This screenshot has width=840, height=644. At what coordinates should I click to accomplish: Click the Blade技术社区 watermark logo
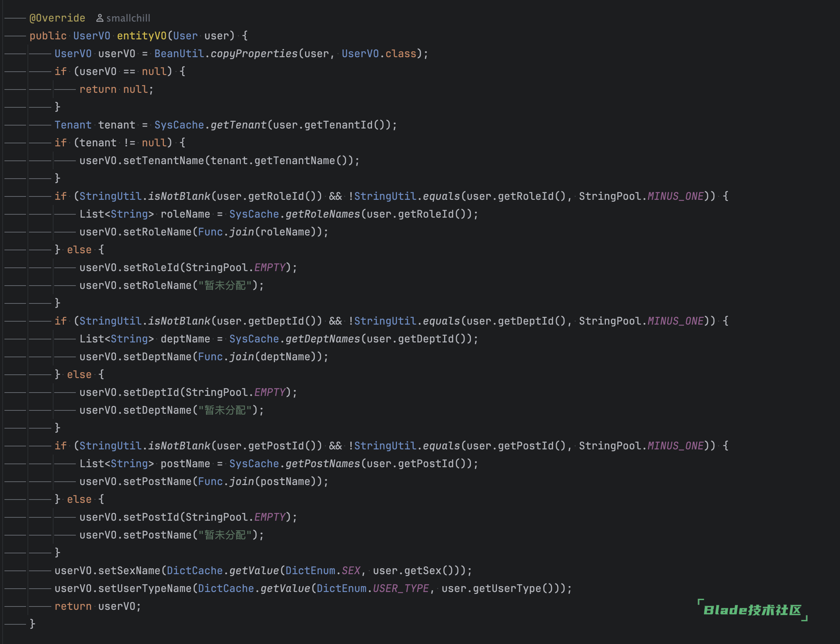click(x=752, y=610)
